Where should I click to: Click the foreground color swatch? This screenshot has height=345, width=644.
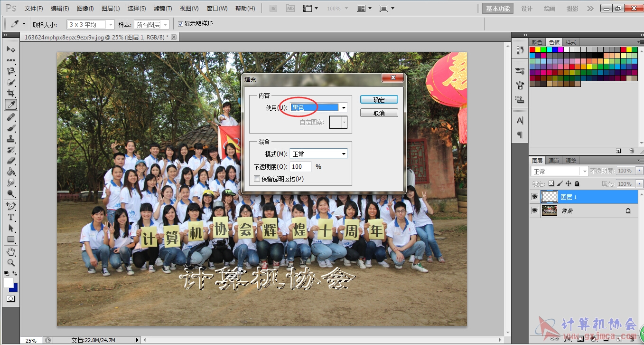8,282
